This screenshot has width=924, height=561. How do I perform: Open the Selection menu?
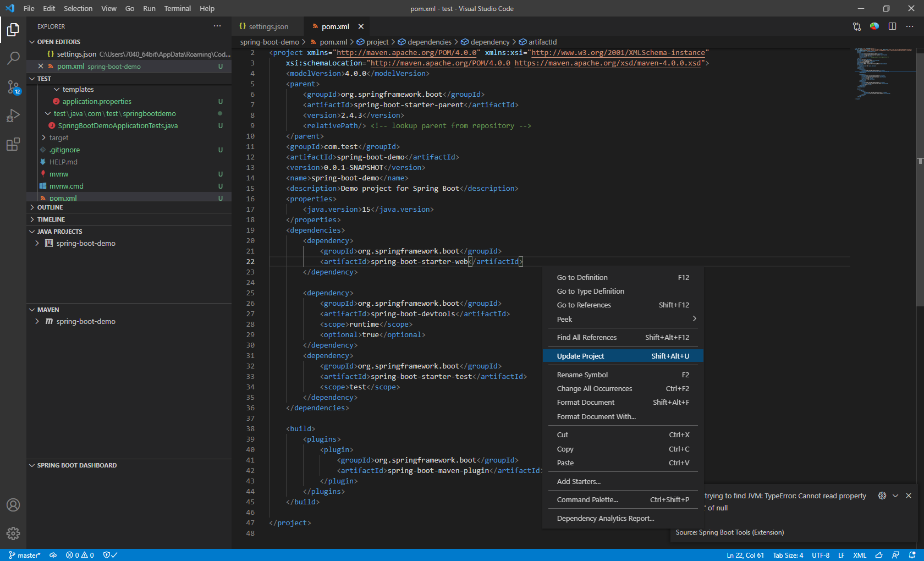78,8
